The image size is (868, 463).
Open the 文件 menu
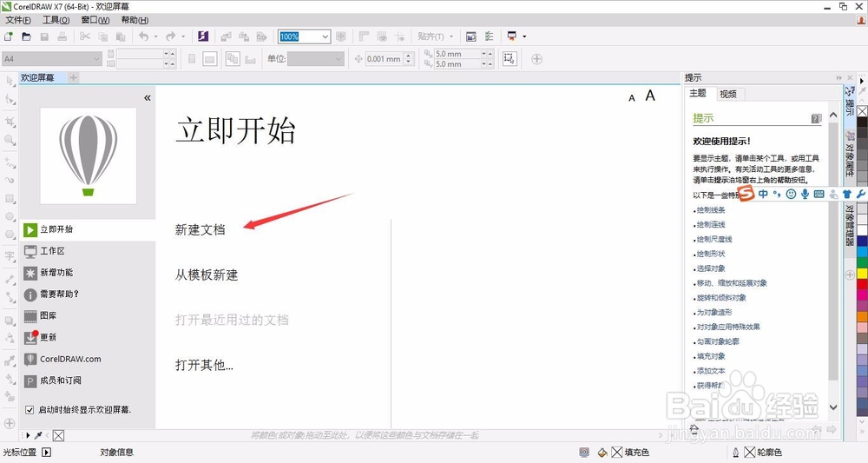click(17, 20)
